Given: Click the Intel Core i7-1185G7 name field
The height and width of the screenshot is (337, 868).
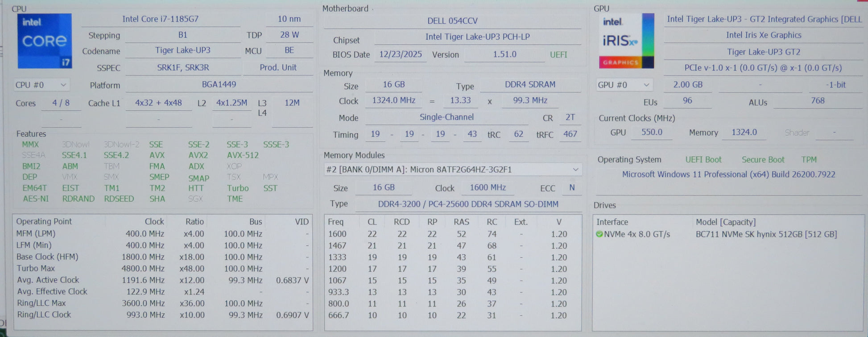Looking at the screenshot, I should coord(161,19).
